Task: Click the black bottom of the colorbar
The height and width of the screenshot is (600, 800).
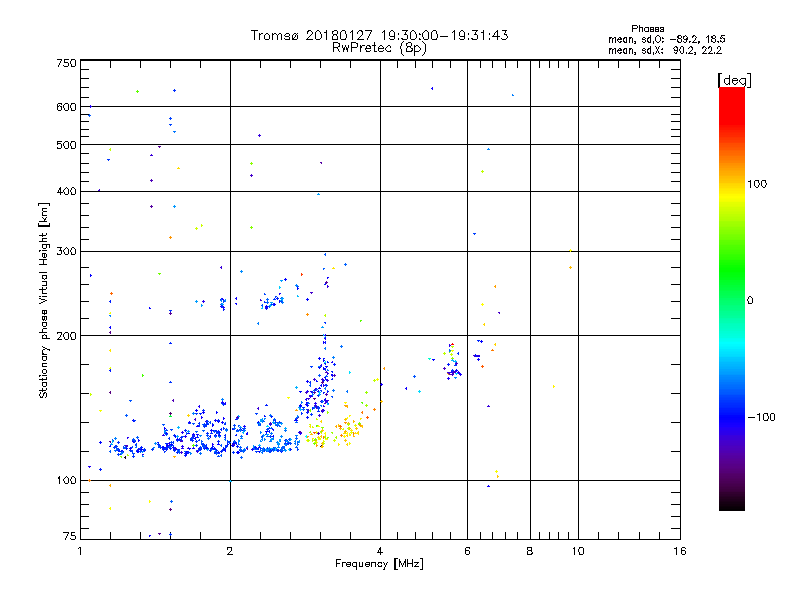Action: click(x=732, y=504)
